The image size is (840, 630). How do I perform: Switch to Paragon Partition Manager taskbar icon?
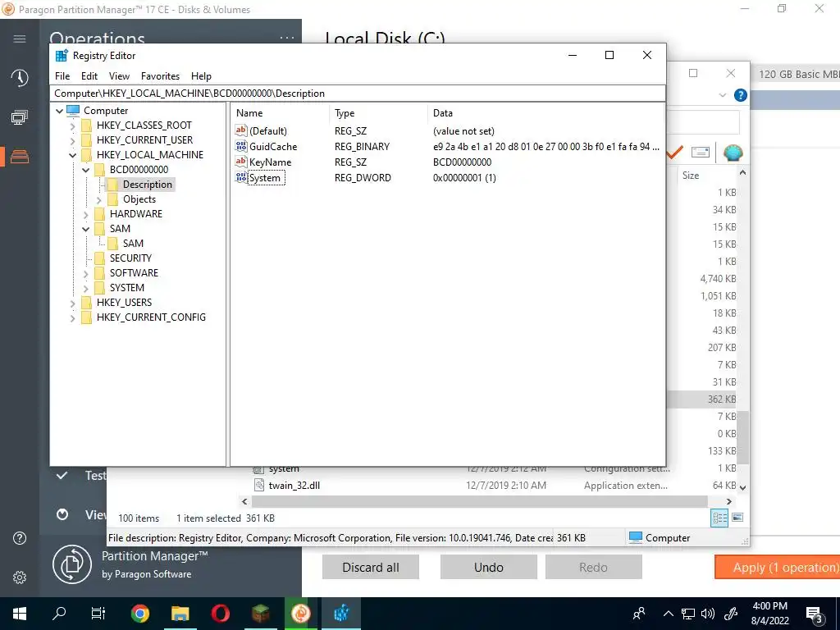click(300, 614)
